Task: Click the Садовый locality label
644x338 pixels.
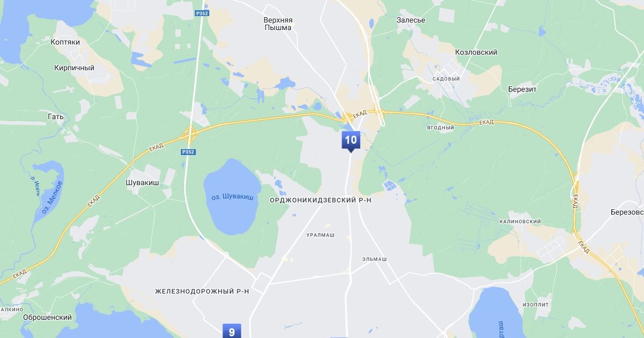Action: tap(446, 79)
